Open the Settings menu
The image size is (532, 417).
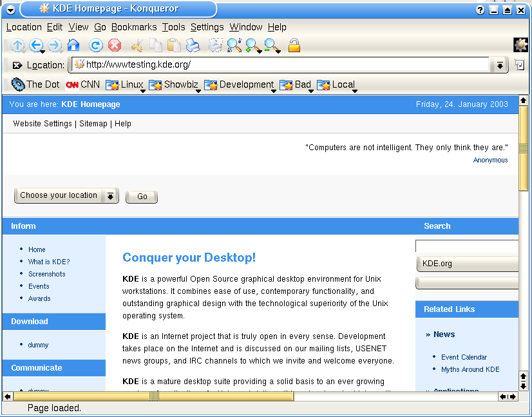point(207,27)
